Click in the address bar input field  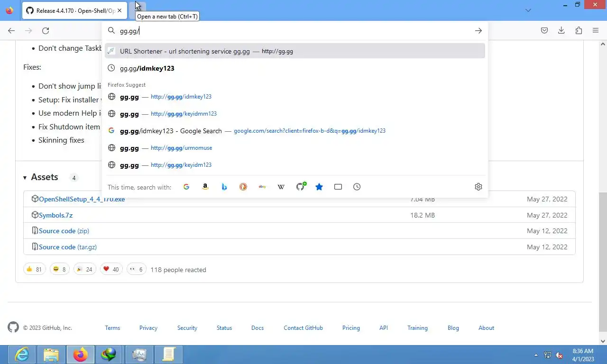click(x=294, y=31)
